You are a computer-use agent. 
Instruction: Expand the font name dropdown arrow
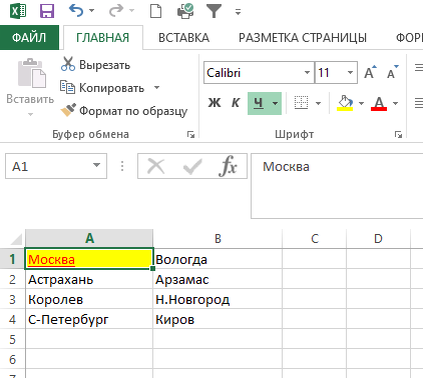[307, 72]
